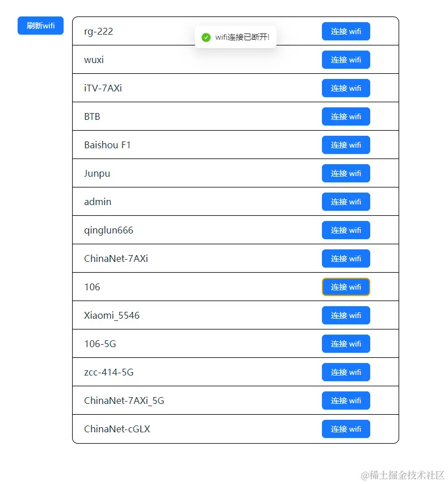The width and height of the screenshot is (448, 484).
Task: Connect to the qinglun666 network
Action: 346,230
